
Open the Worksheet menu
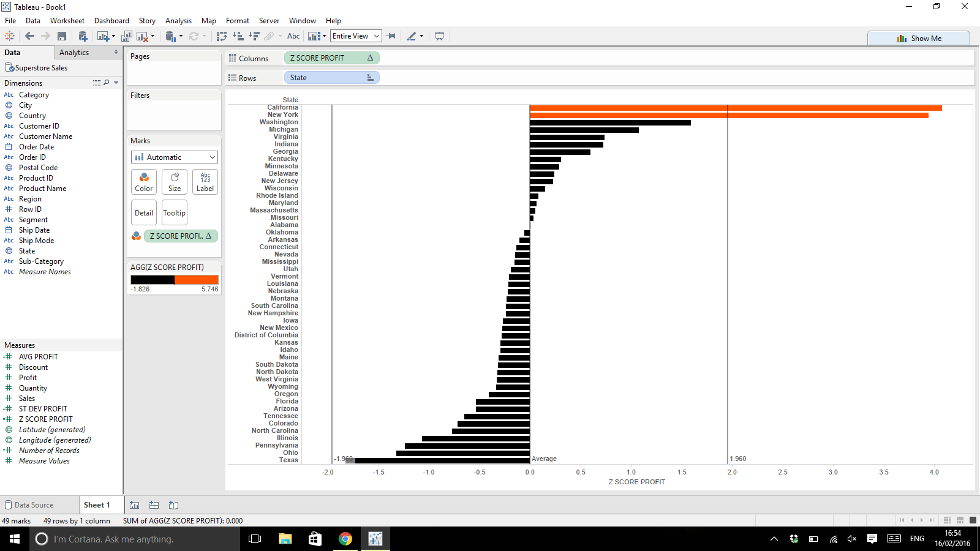(67, 21)
